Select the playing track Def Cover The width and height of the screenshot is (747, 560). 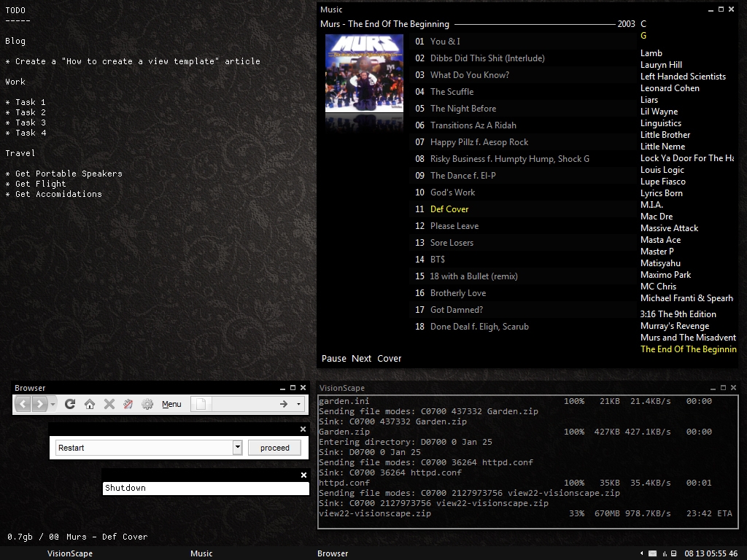(x=523, y=209)
